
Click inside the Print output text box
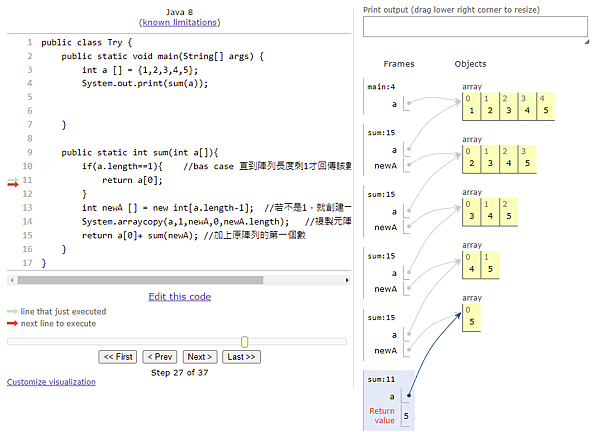tap(475, 27)
